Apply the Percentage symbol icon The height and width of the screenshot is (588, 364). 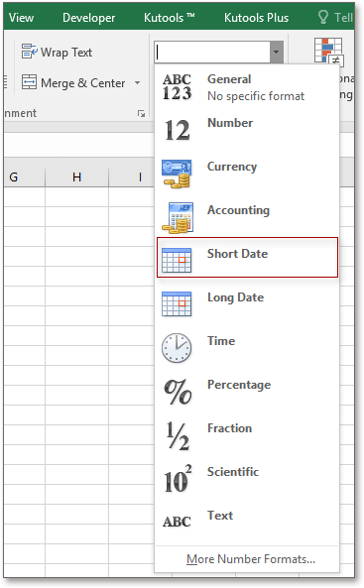coord(178,392)
